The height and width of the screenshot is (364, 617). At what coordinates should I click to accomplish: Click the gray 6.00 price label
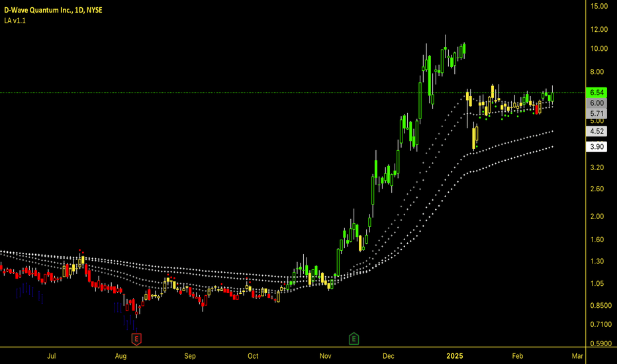(596, 103)
